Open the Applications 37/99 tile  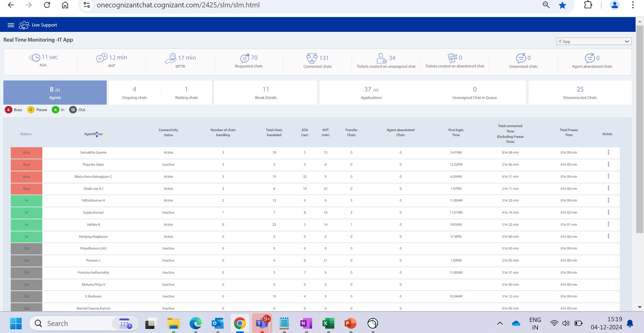click(x=371, y=93)
